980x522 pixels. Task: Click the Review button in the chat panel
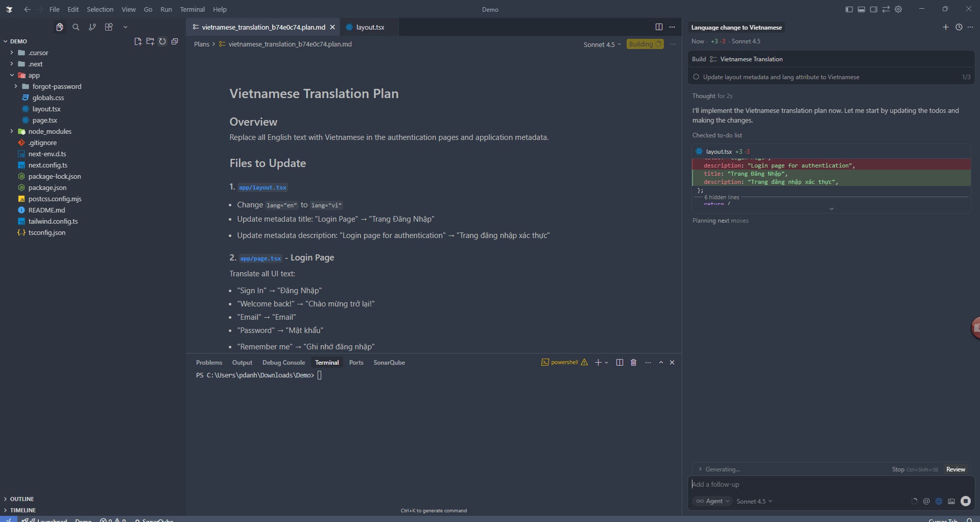point(955,469)
